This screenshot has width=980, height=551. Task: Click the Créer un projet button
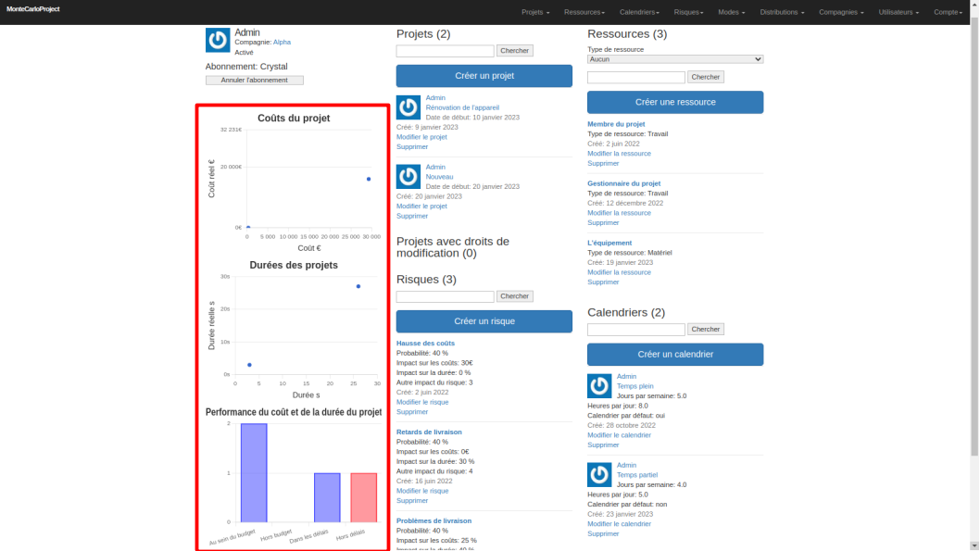[484, 76]
